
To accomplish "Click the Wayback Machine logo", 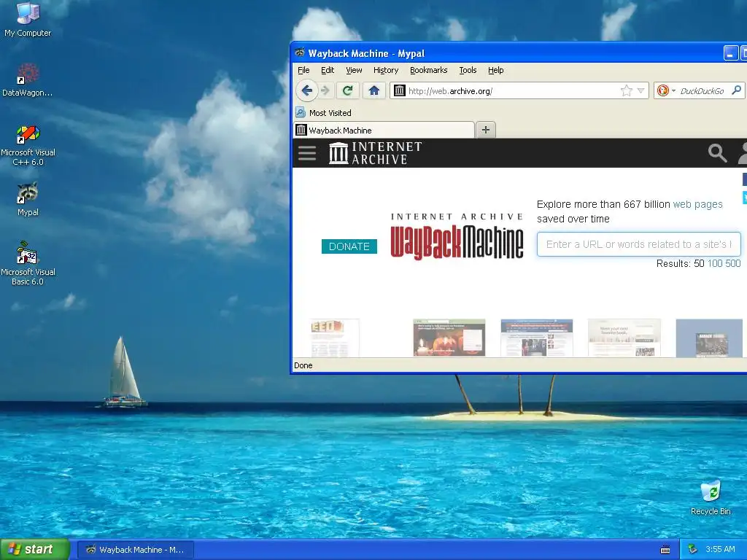I will [457, 237].
